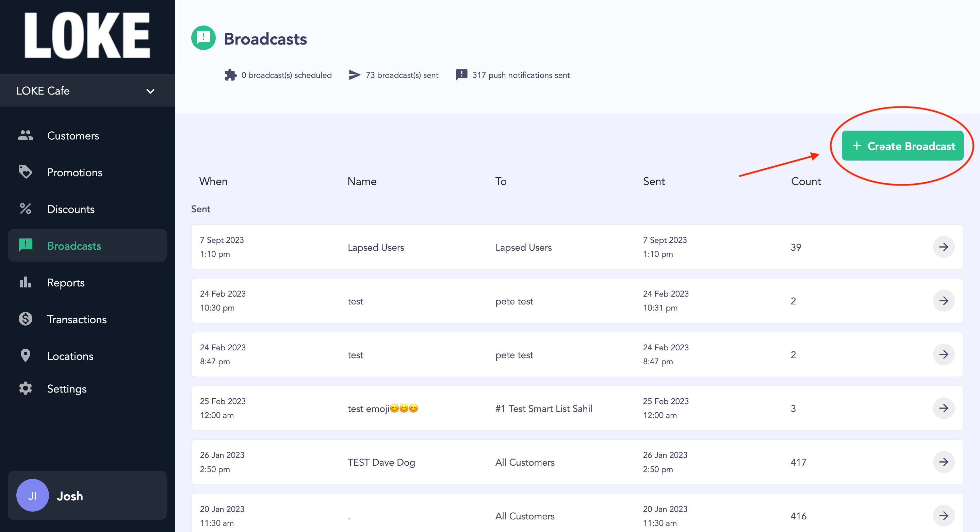The width and height of the screenshot is (980, 532).
Task: Click the LOKE Cafe dropdown chevron
Action: tap(151, 91)
